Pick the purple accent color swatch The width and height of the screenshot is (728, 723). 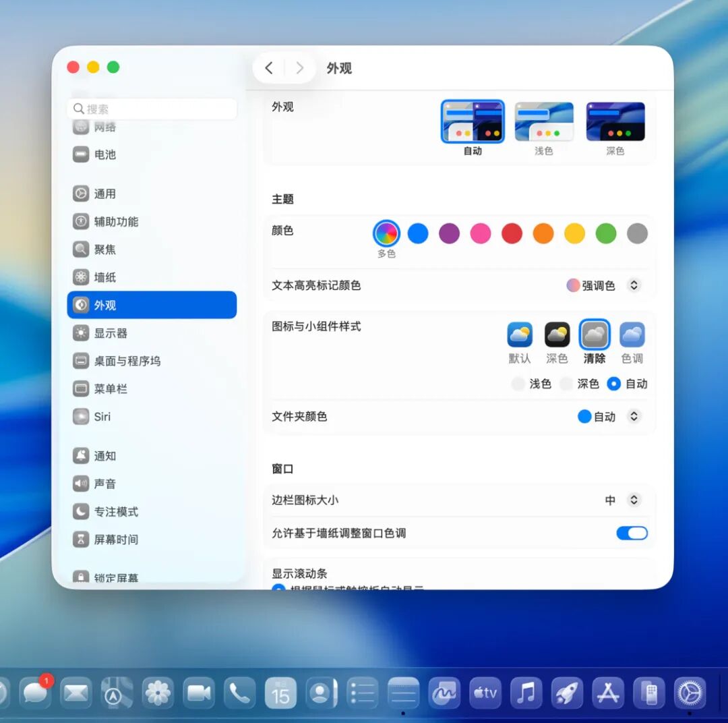449,233
